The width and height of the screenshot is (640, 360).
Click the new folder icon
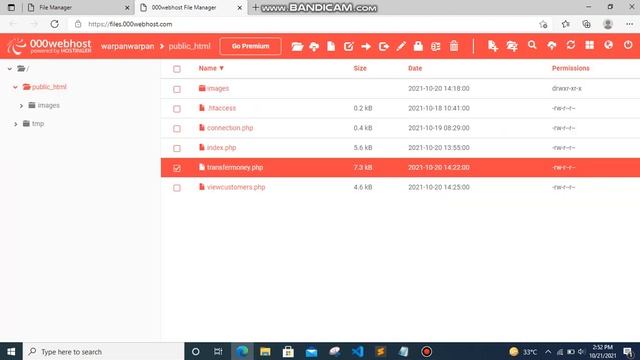point(512,46)
